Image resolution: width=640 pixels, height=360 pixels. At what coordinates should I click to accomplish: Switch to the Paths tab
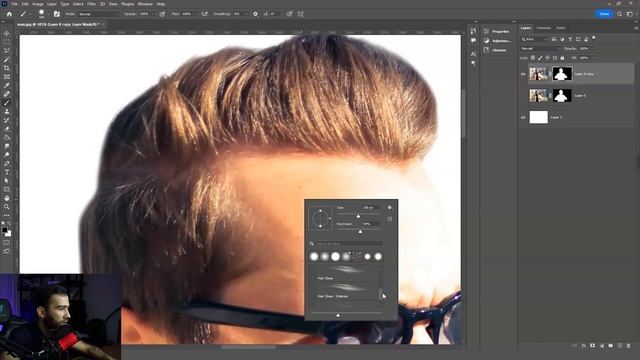pos(561,28)
